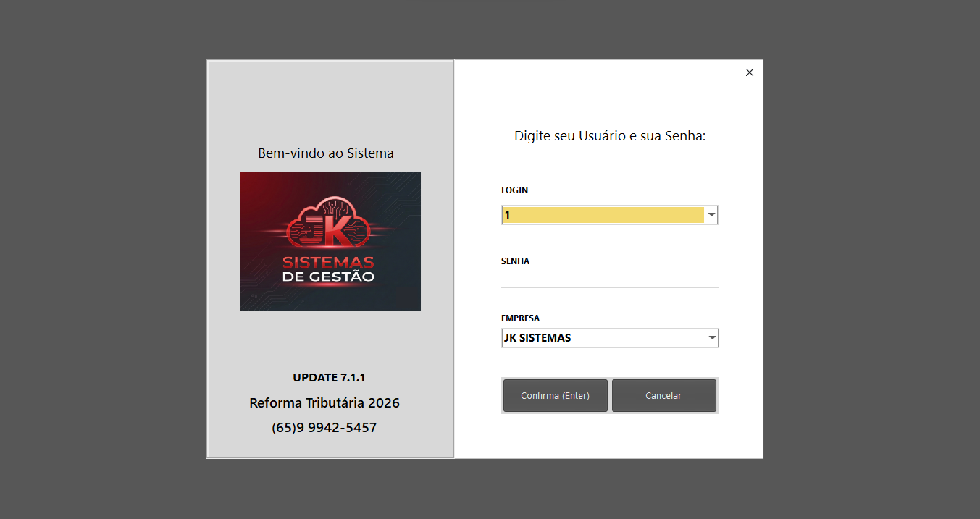Focus the SENHA password field
The height and width of the screenshot is (519, 980).
coord(609,279)
